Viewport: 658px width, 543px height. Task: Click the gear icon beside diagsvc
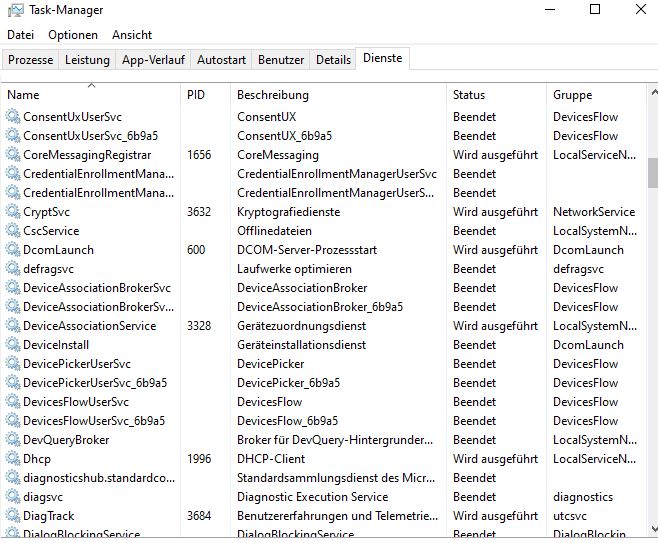[13, 496]
